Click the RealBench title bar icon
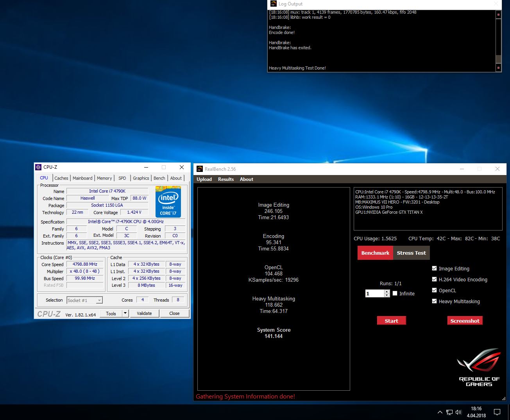This screenshot has height=420, width=510. tap(199, 169)
